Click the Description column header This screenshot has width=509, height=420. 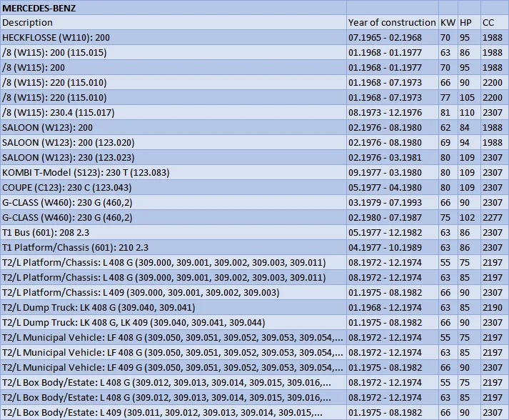[173, 23]
